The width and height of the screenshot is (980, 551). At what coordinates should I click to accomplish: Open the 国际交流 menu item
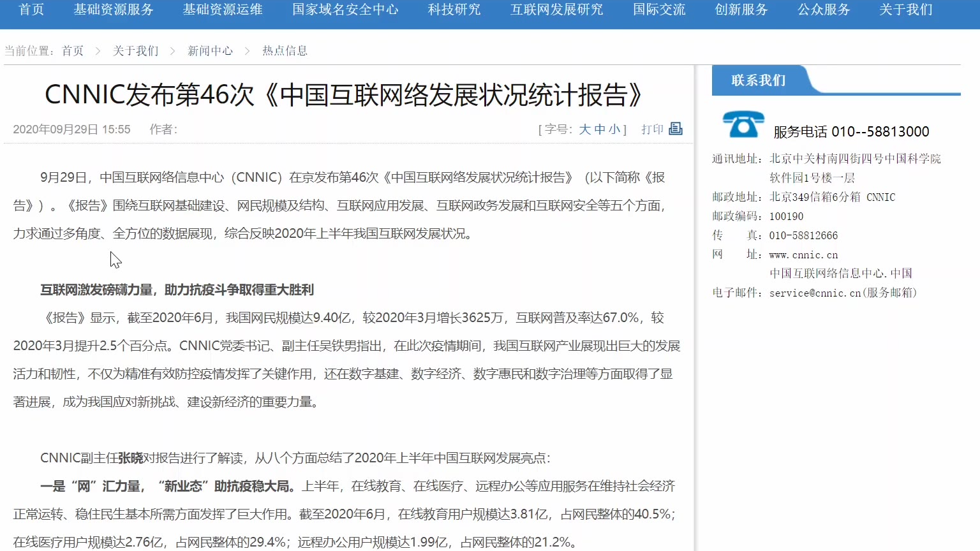coord(659,10)
